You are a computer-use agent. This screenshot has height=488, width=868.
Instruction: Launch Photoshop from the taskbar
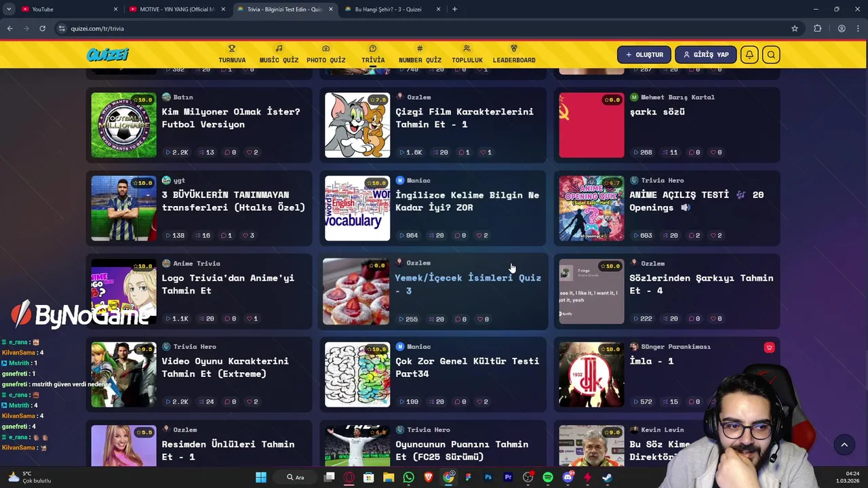click(x=488, y=477)
